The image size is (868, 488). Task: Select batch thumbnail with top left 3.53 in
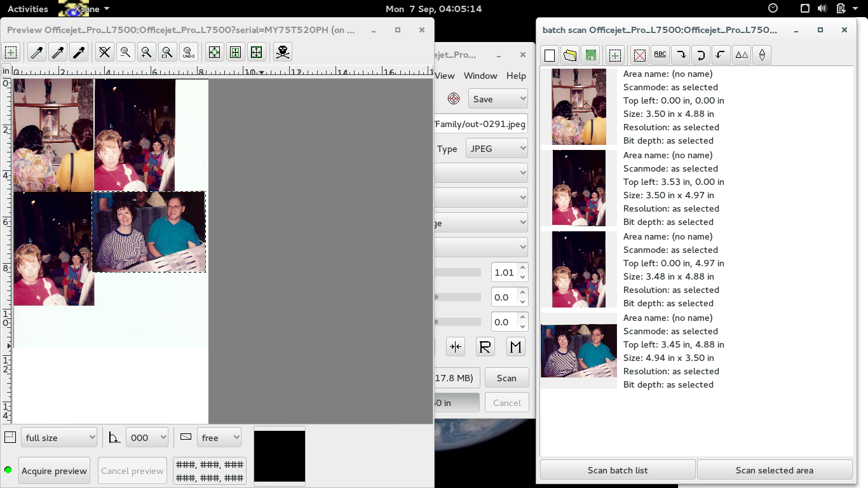578,187
